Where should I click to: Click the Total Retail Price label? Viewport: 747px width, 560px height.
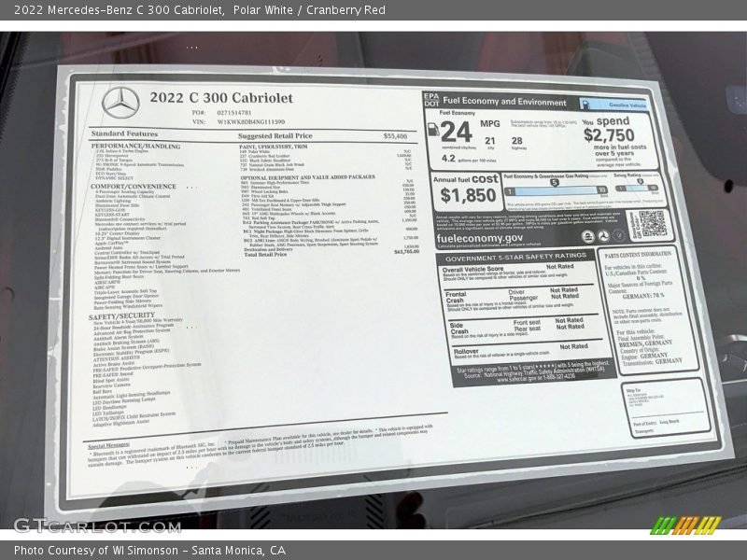[x=265, y=255]
